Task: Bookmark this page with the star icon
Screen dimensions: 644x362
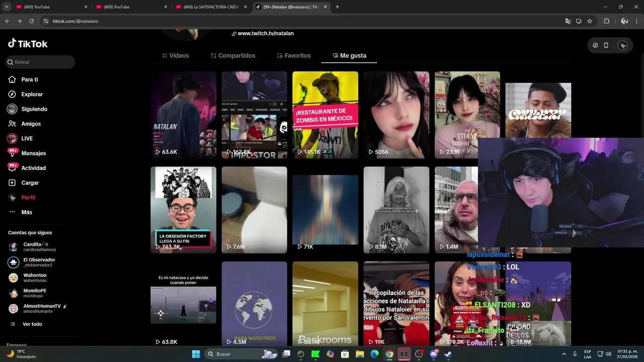Action: [x=590, y=21]
